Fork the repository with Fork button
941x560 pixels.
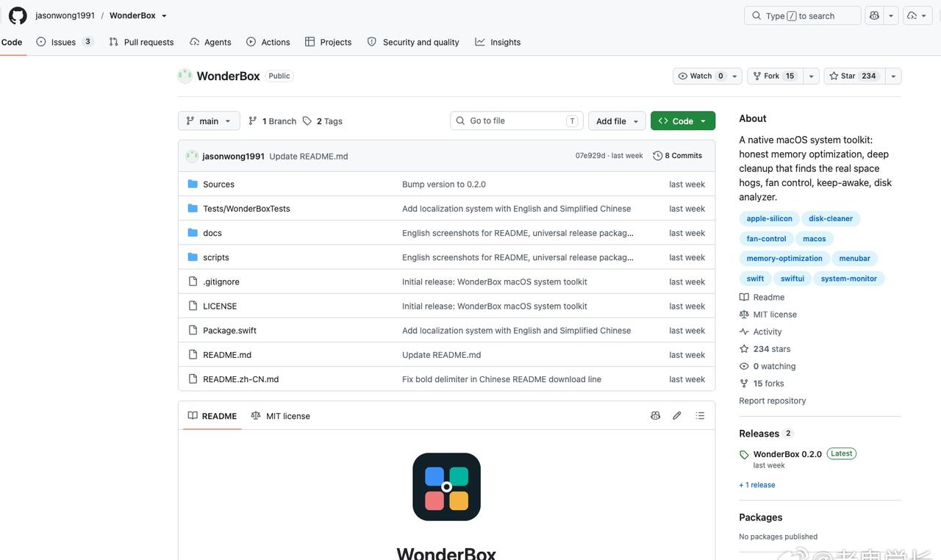pos(775,76)
